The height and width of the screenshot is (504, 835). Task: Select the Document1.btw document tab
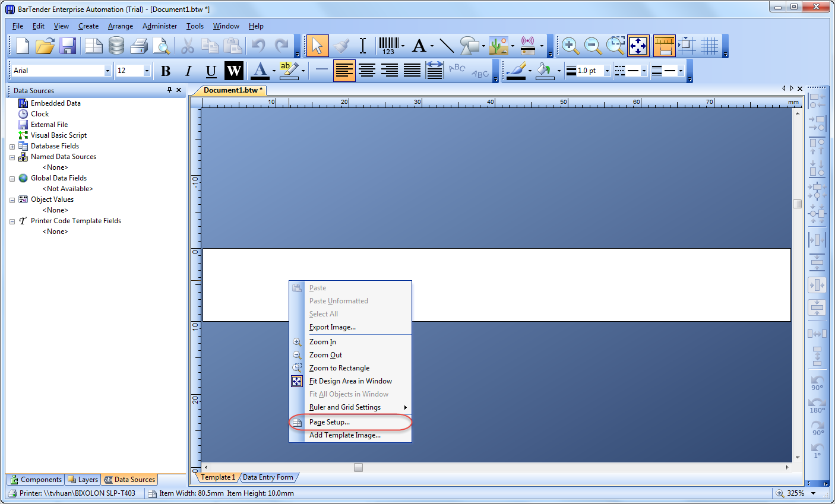232,90
